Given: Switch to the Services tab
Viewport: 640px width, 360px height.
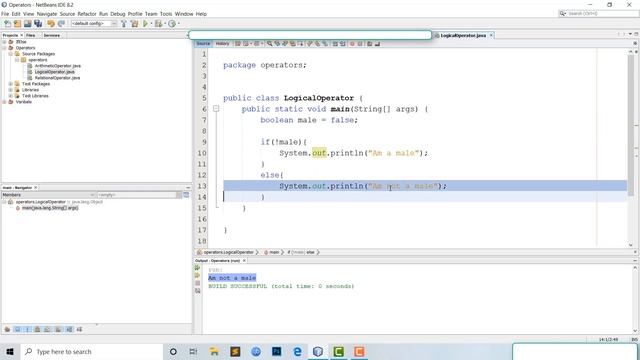Looking at the screenshot, I should coord(52,36).
